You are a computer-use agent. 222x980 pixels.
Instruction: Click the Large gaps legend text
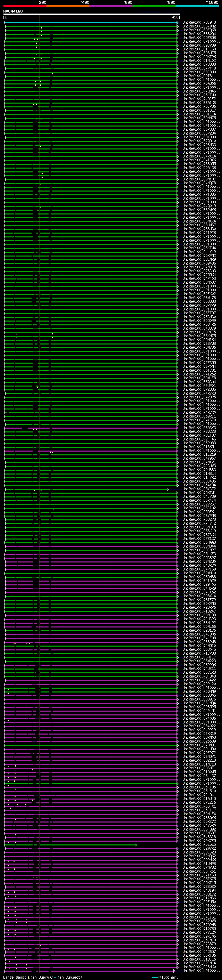tap(43, 977)
